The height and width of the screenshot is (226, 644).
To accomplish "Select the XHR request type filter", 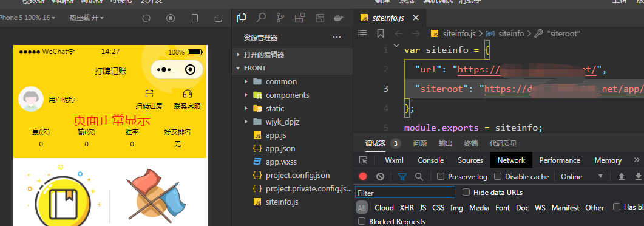I will [x=407, y=208].
